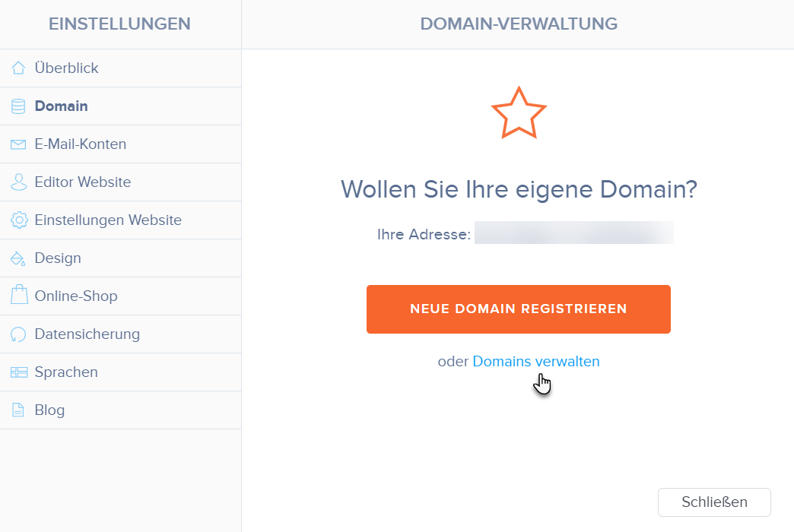
Task: Click the house icon beside Überblick
Action: [19, 68]
